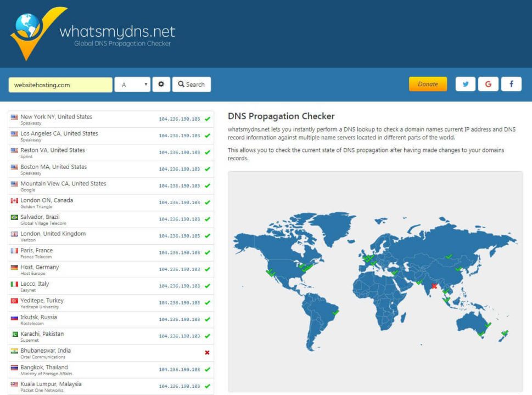Click the India flag beside Bhubaneswar
532x395 pixels.
tap(12, 351)
